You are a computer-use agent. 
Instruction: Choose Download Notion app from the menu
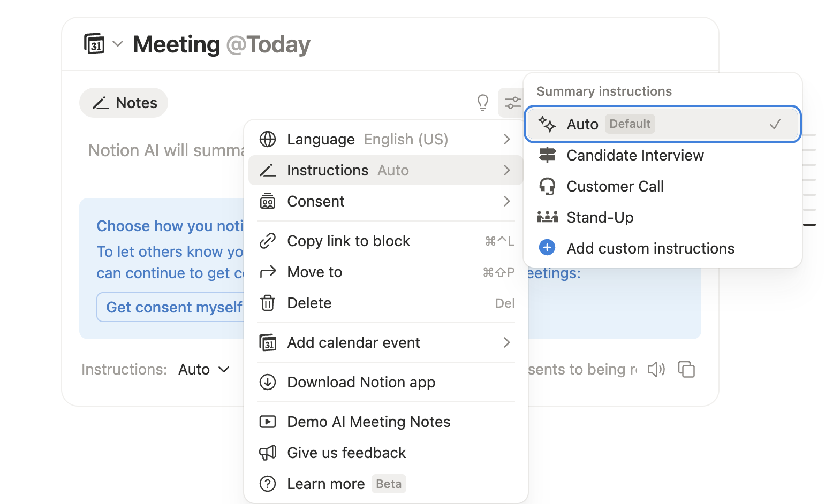pos(361,382)
